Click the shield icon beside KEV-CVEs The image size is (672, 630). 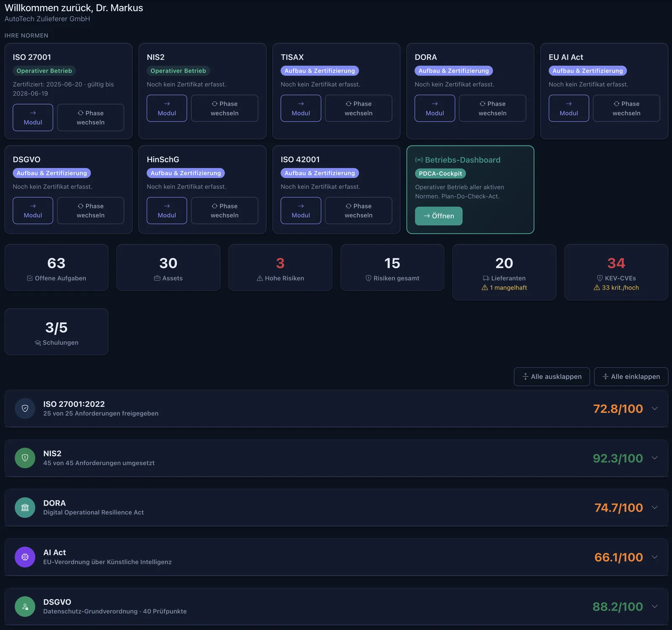coord(600,278)
